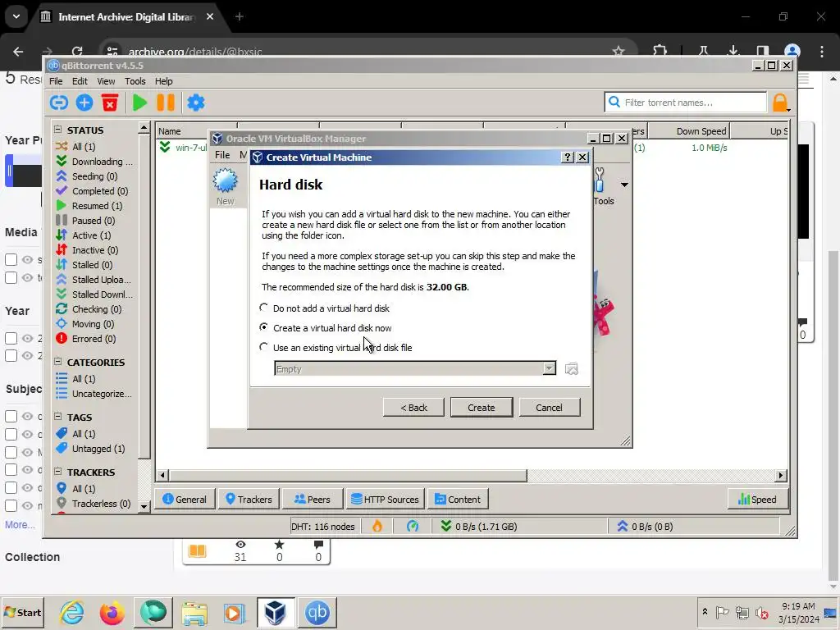The image size is (840, 630).
Task: Open Chrome three-dot menu
Action: pos(822,52)
